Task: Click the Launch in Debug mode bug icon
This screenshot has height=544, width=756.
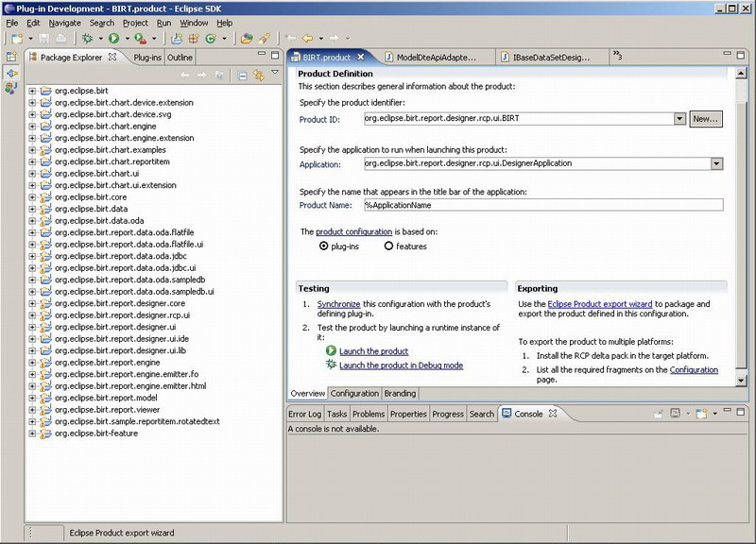Action: tap(331, 365)
